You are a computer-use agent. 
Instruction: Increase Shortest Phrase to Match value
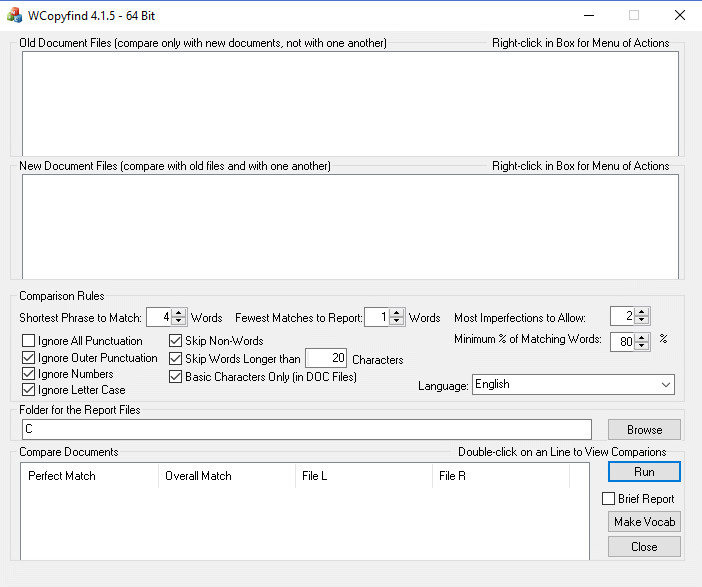click(x=179, y=313)
